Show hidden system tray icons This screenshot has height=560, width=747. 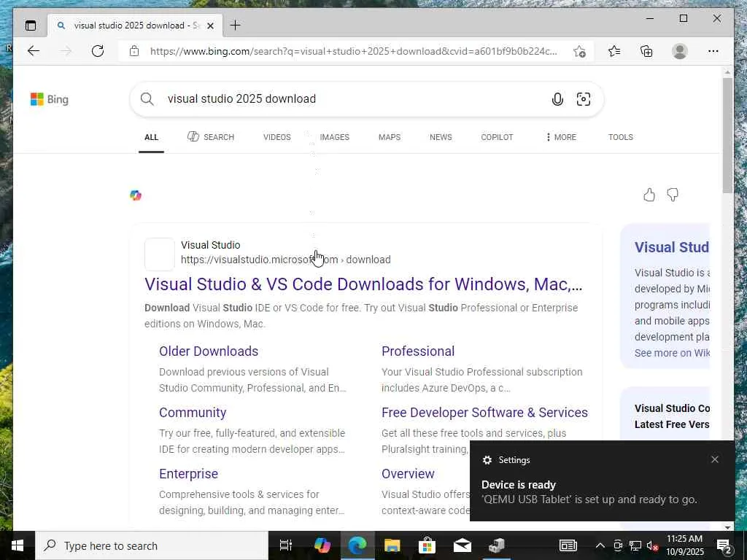600,545
